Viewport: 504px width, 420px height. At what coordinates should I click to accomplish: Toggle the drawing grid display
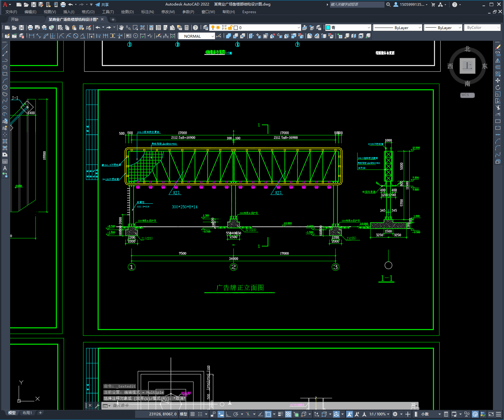click(192, 414)
